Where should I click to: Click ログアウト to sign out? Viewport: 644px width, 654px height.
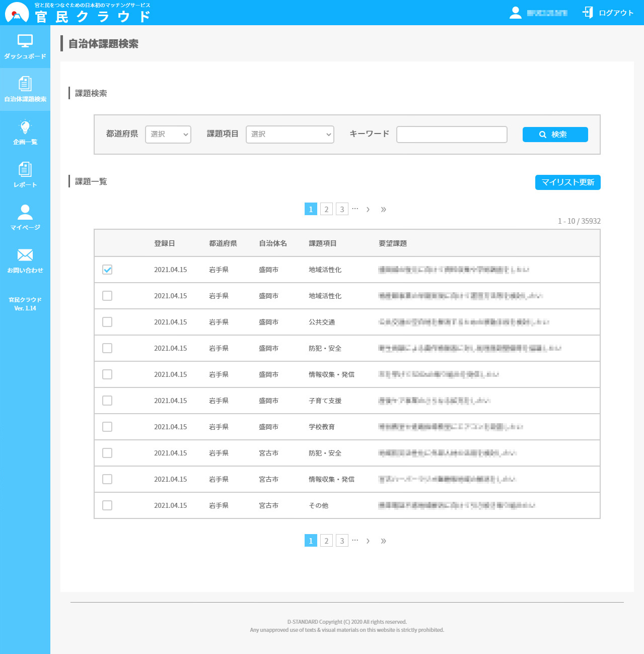pyautogui.click(x=608, y=13)
